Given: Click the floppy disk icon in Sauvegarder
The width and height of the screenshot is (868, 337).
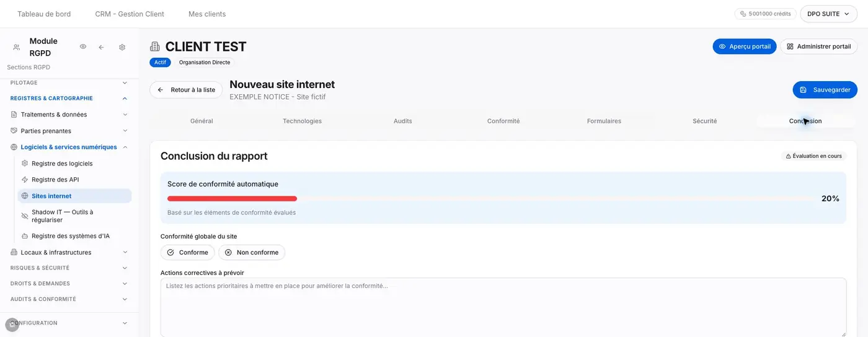Looking at the screenshot, I should [x=804, y=90].
